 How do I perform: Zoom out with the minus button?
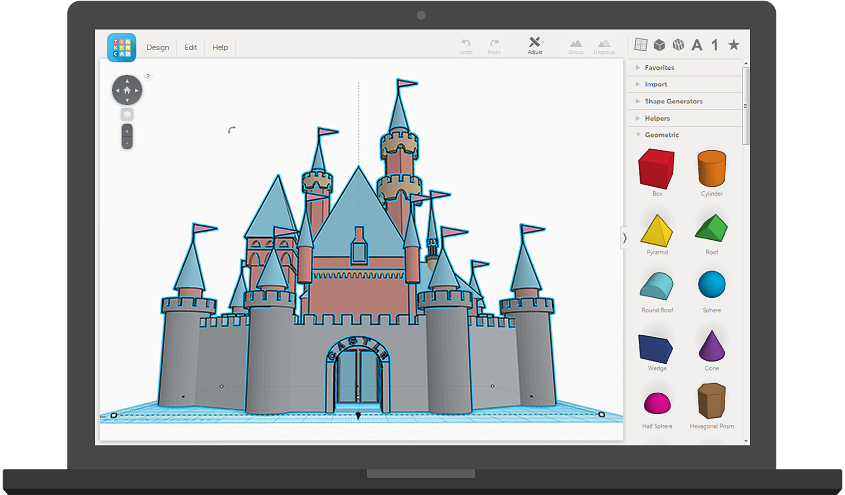click(127, 143)
